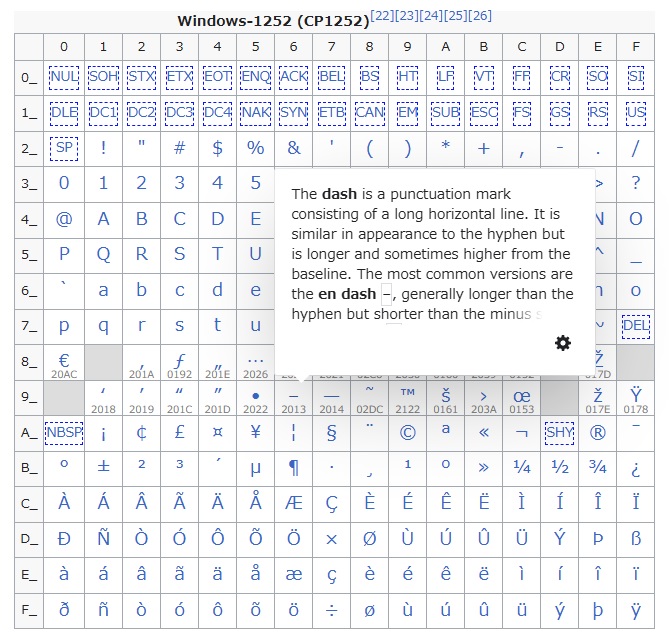
Task: Click the pound sign £ cell
Action: 179,433
